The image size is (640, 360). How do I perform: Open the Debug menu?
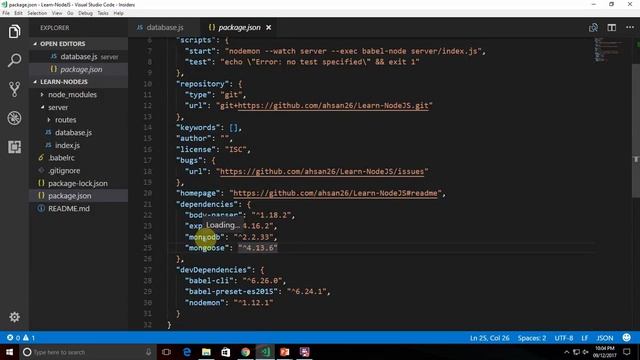pyautogui.click(x=85, y=13)
